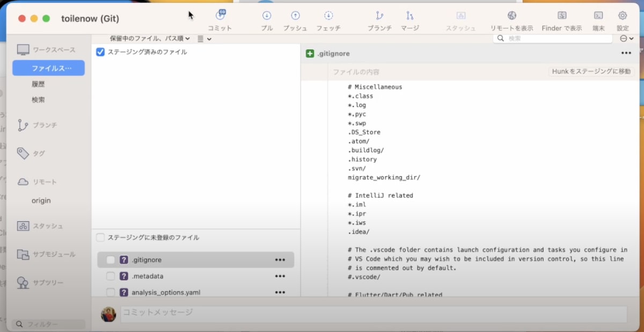Show the remote via リモートを表示
The image size is (644, 332).
pos(512,20)
